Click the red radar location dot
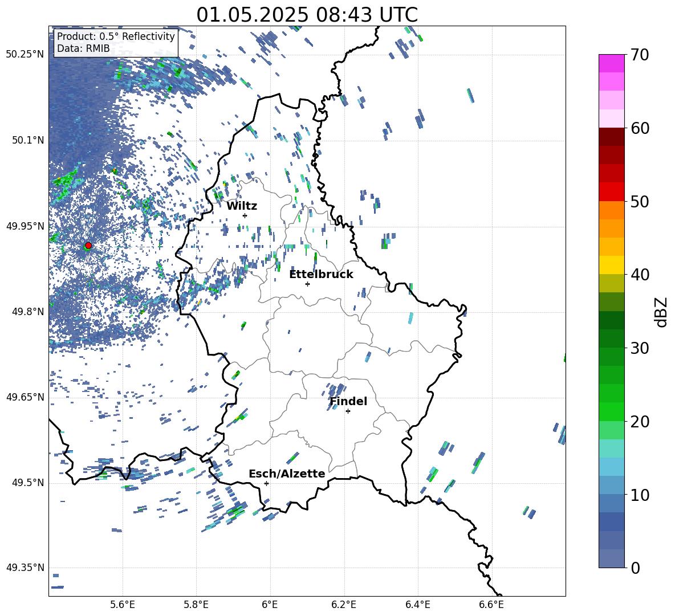 point(88,246)
